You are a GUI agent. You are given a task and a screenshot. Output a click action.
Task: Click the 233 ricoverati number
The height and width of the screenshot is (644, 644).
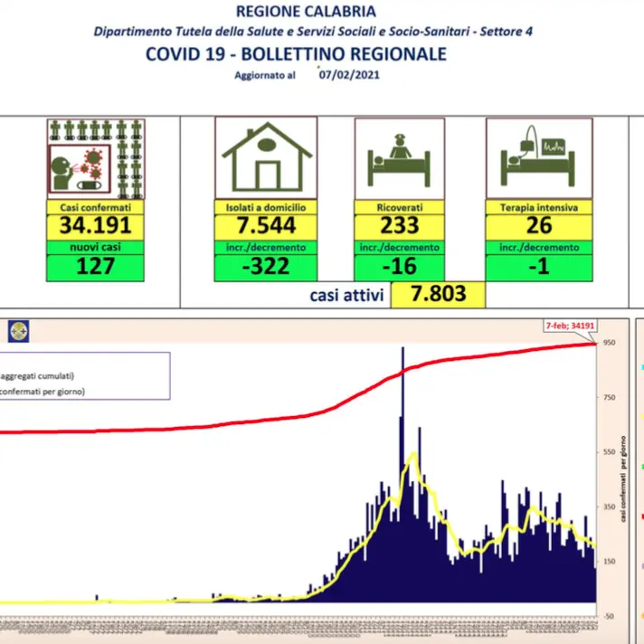click(x=397, y=226)
